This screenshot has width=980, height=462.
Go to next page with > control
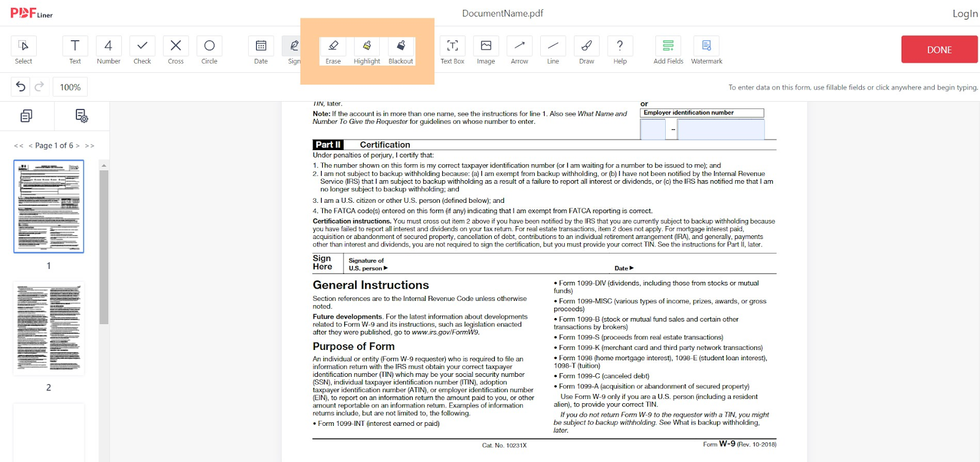pyautogui.click(x=77, y=146)
